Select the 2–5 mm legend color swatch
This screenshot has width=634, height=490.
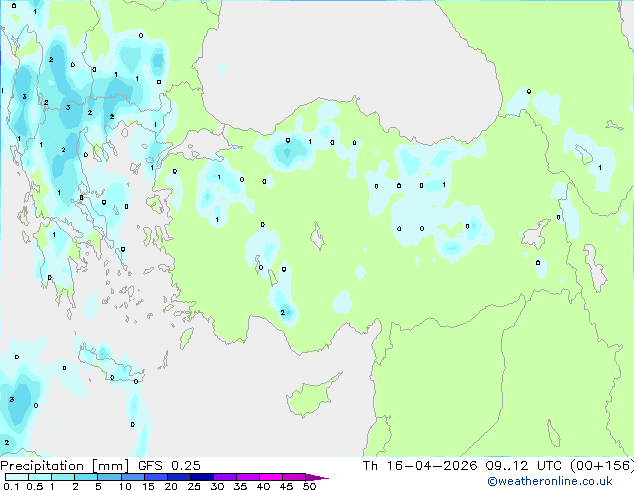86,477
